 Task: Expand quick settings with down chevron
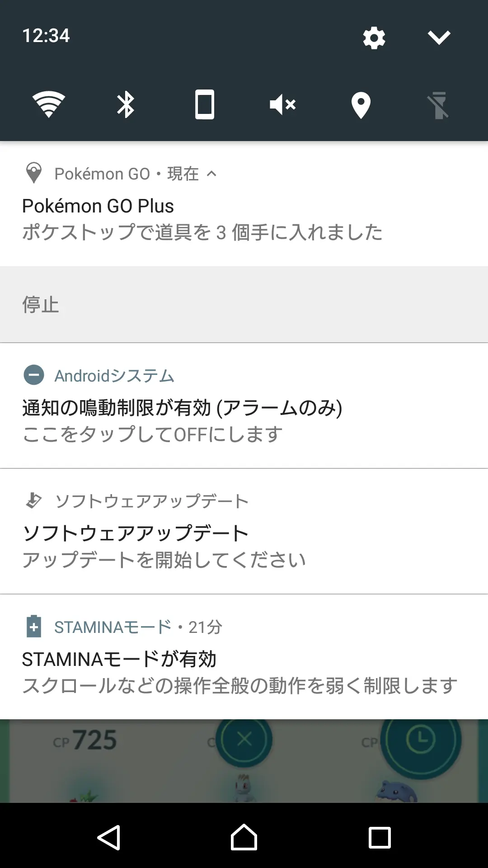tap(439, 38)
